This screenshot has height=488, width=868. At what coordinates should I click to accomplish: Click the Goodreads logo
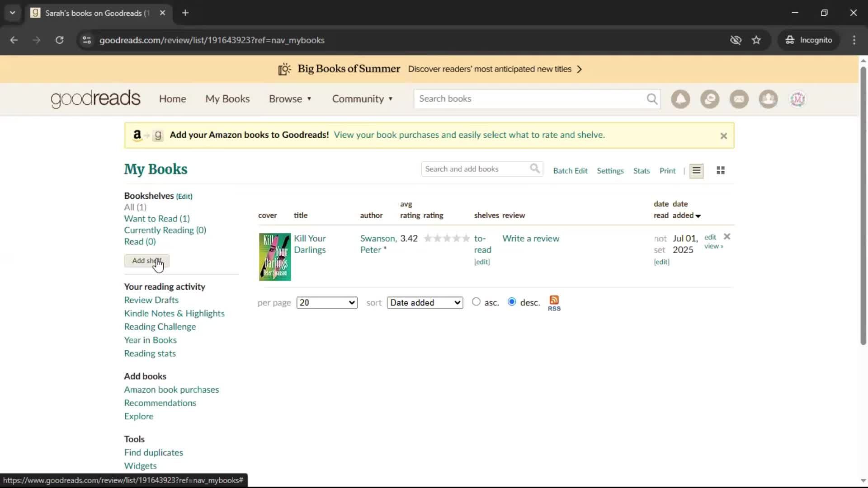click(x=95, y=99)
